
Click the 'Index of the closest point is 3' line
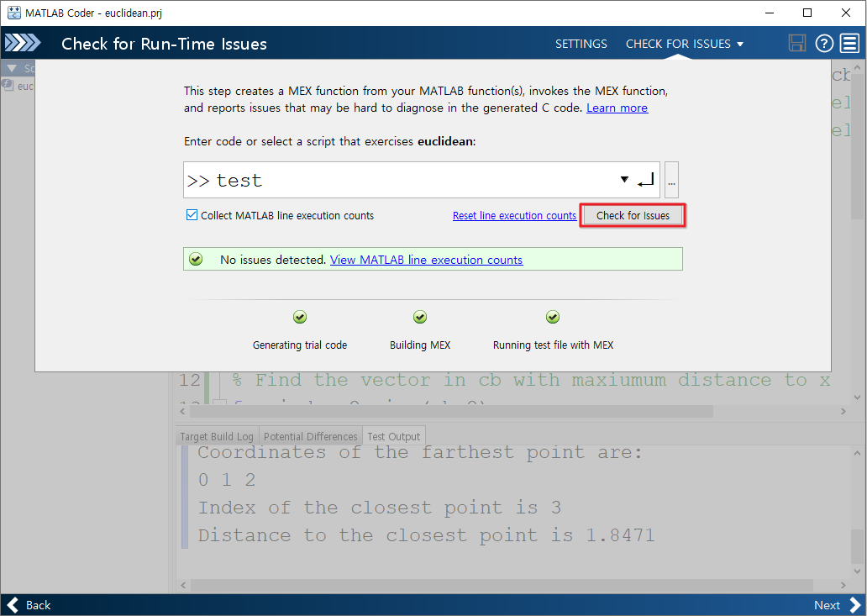[380, 508]
